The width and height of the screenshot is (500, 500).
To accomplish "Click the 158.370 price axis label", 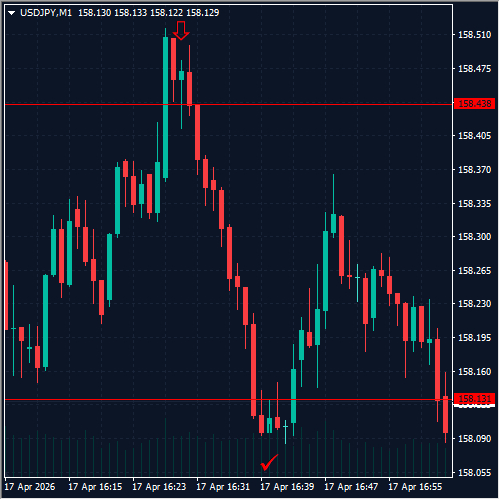I will point(474,170).
